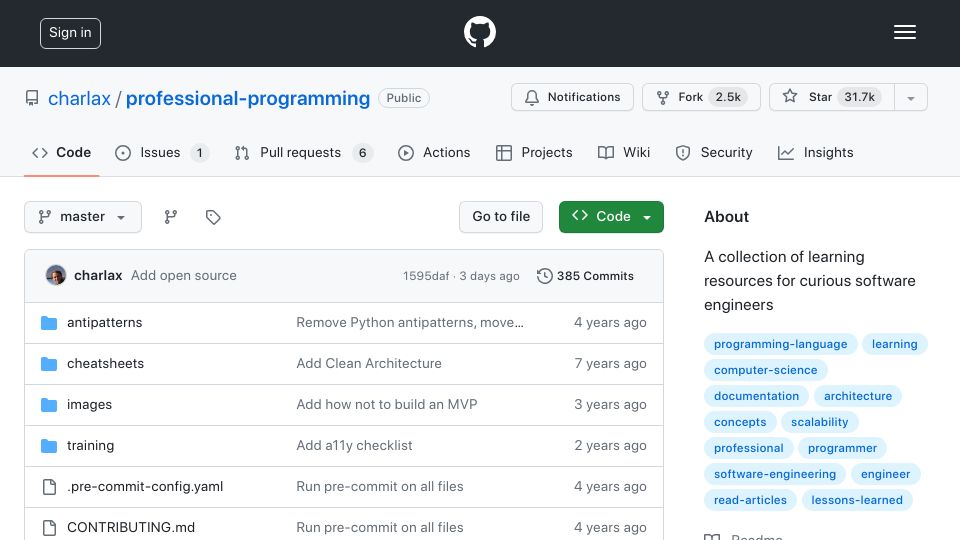
Task: Click the engineer topic tag
Action: pyautogui.click(x=885, y=474)
